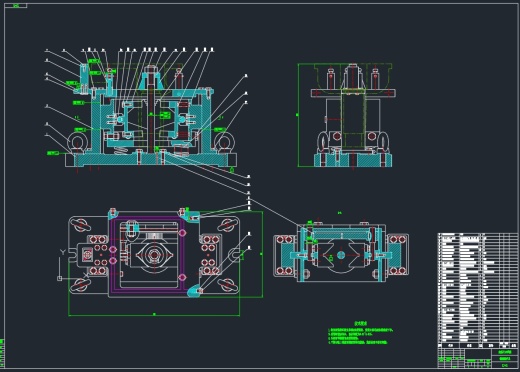Select the front sectional assembly view
The height and width of the screenshot is (372, 520).
(x=152, y=115)
